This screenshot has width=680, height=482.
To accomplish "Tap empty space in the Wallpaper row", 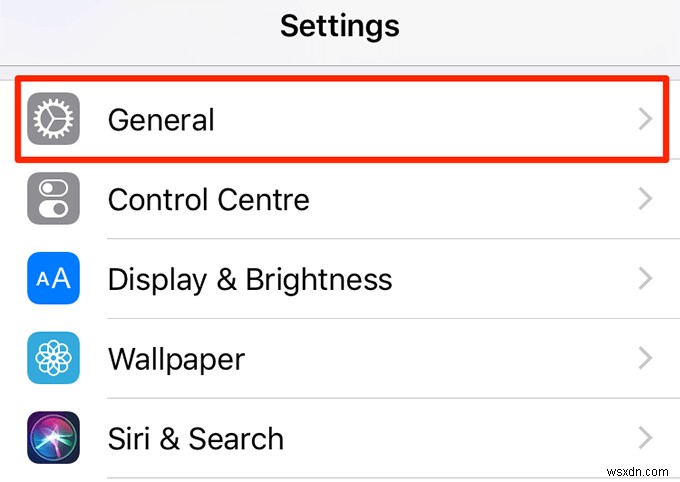I will pos(450,358).
